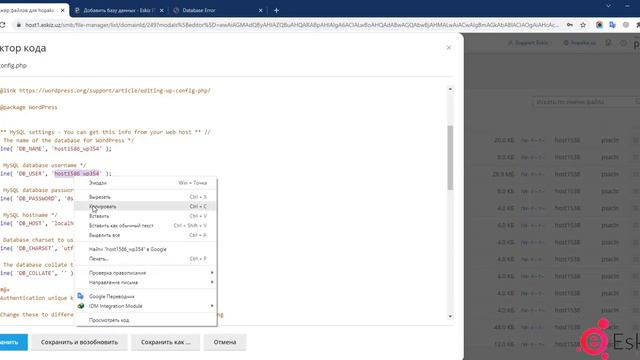Expand the 'IDM Integration Module' submenu

click(x=147, y=306)
